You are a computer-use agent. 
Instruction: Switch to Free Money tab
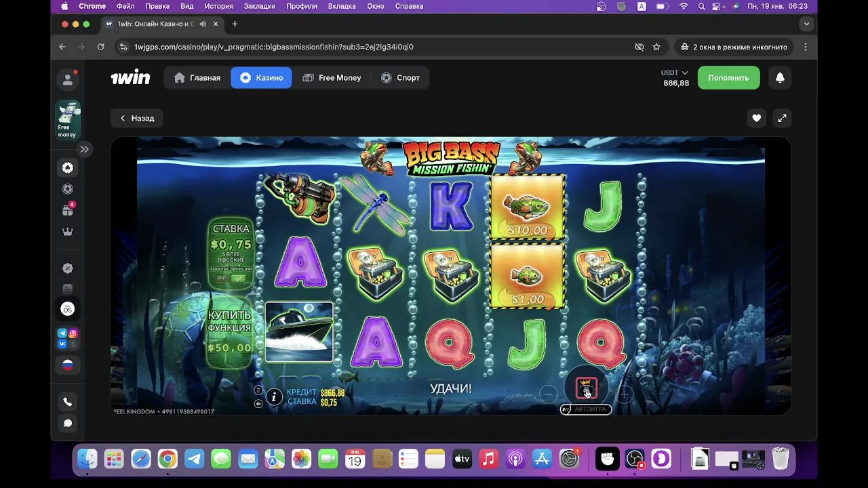(x=332, y=78)
